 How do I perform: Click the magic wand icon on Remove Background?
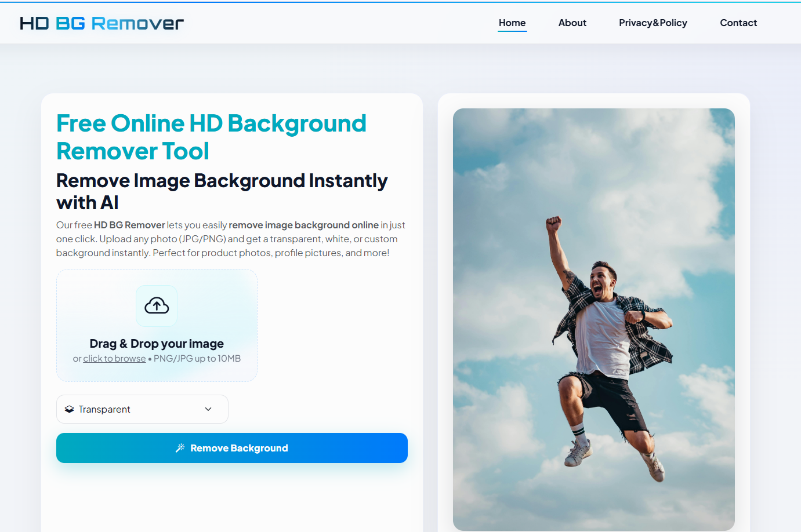click(x=180, y=448)
